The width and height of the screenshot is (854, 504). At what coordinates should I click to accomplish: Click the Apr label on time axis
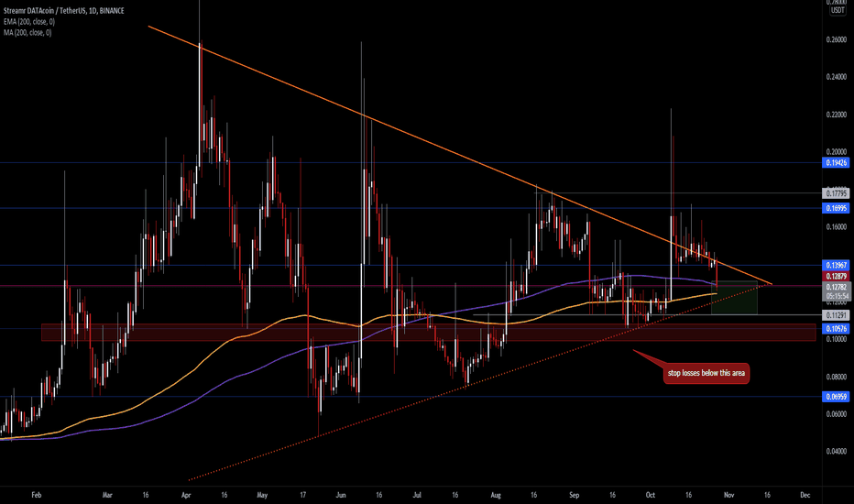[186, 495]
